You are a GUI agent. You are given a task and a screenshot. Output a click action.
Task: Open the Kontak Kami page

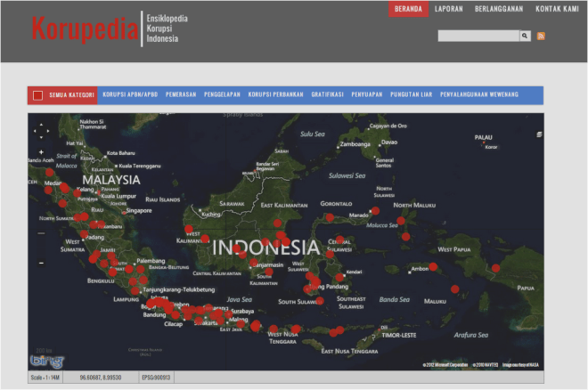[x=557, y=10]
